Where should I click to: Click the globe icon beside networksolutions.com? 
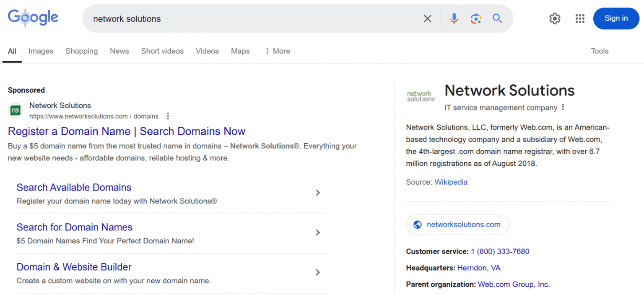coord(418,224)
